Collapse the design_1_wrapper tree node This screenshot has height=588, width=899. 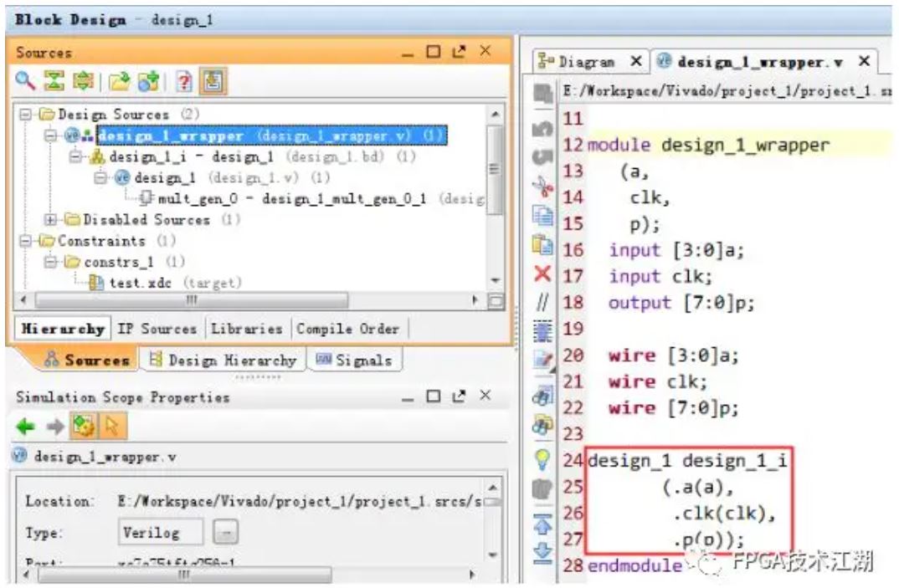tap(50, 135)
